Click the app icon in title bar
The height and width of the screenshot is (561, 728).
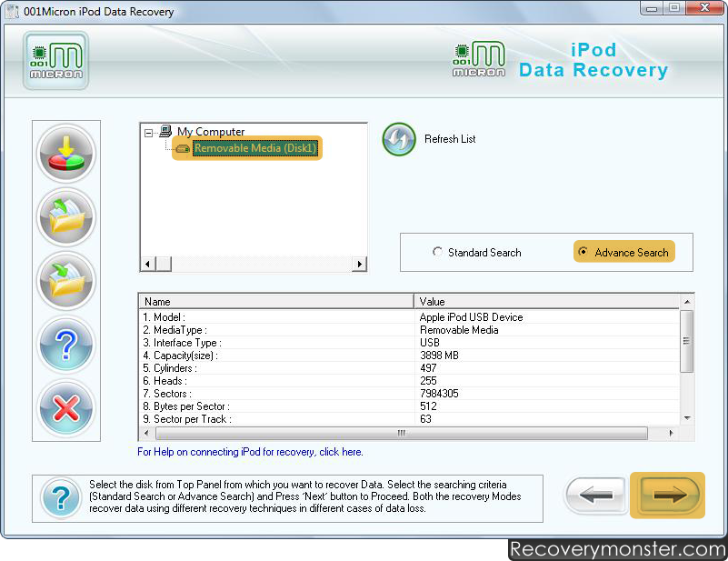click(x=13, y=12)
